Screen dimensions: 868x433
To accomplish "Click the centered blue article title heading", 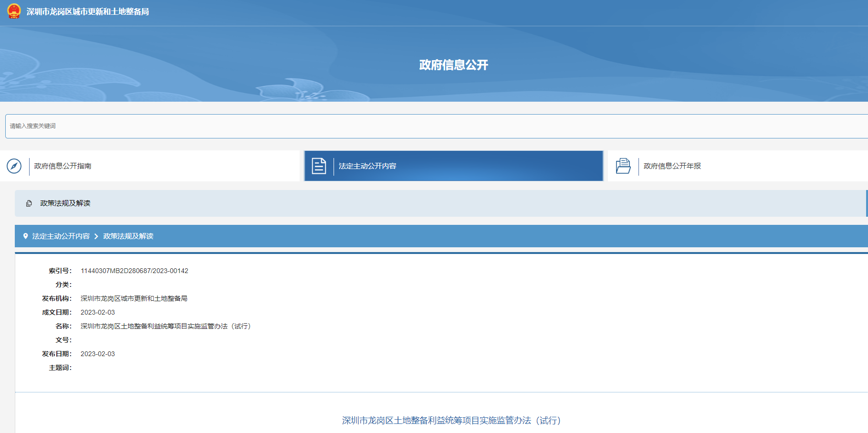I will [451, 420].
